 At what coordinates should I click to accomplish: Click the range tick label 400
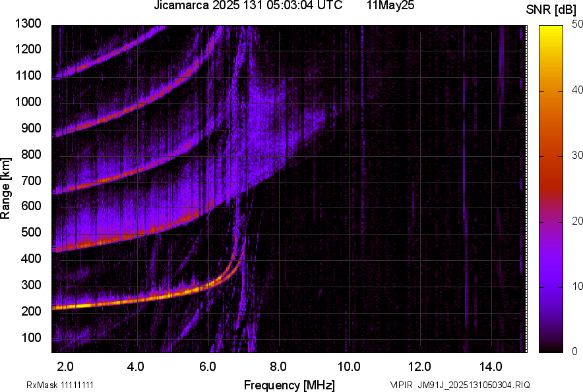(x=31, y=258)
